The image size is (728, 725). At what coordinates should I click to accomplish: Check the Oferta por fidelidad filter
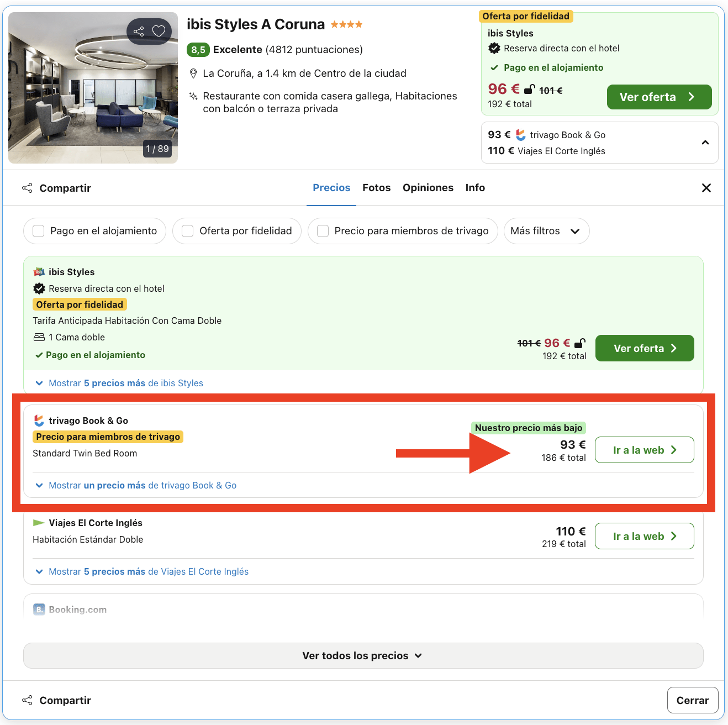[x=187, y=231]
